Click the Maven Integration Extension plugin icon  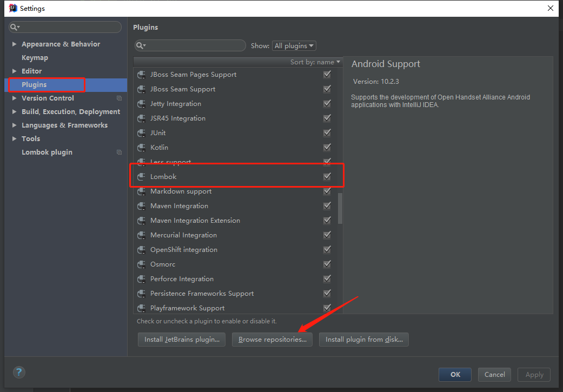(142, 221)
